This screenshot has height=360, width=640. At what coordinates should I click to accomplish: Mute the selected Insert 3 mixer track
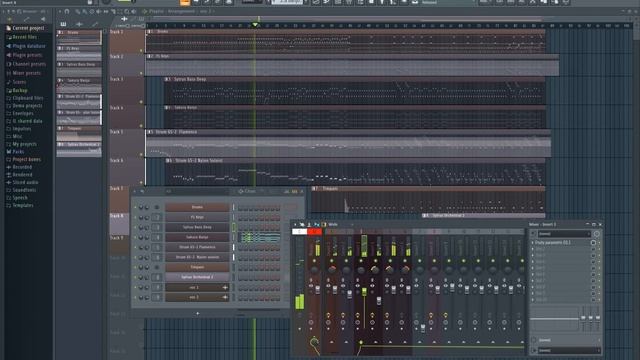point(361,260)
